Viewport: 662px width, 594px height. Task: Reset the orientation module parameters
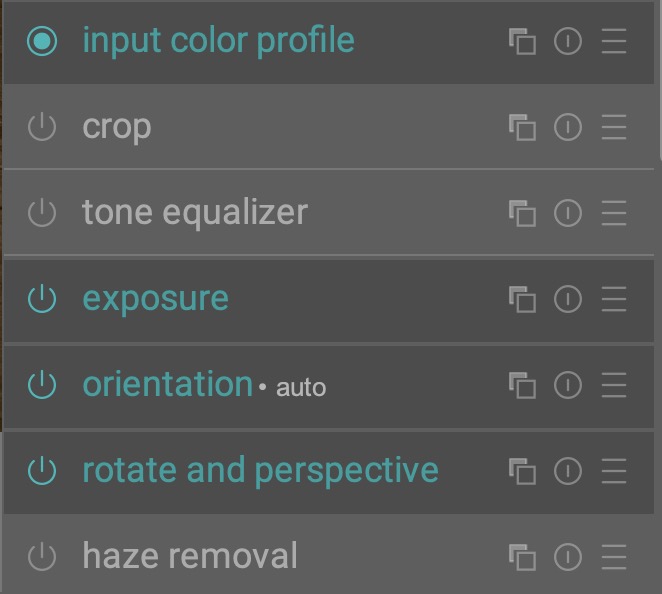(x=568, y=385)
